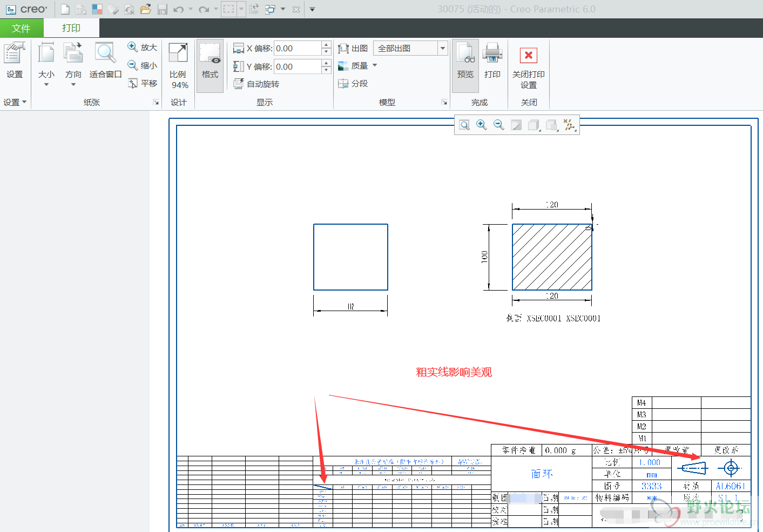Click the 出图 plot icon label
The width and height of the screenshot is (763, 532).
coord(353,48)
